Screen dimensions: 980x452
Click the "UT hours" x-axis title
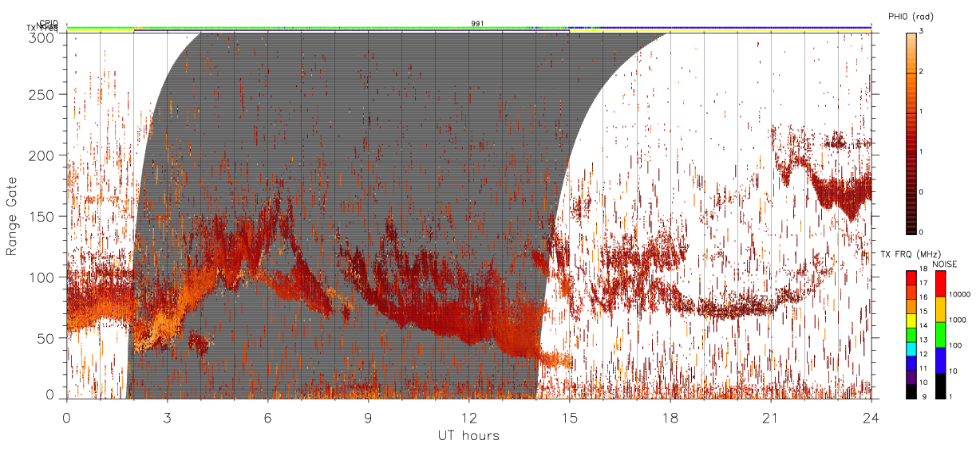coord(468,435)
